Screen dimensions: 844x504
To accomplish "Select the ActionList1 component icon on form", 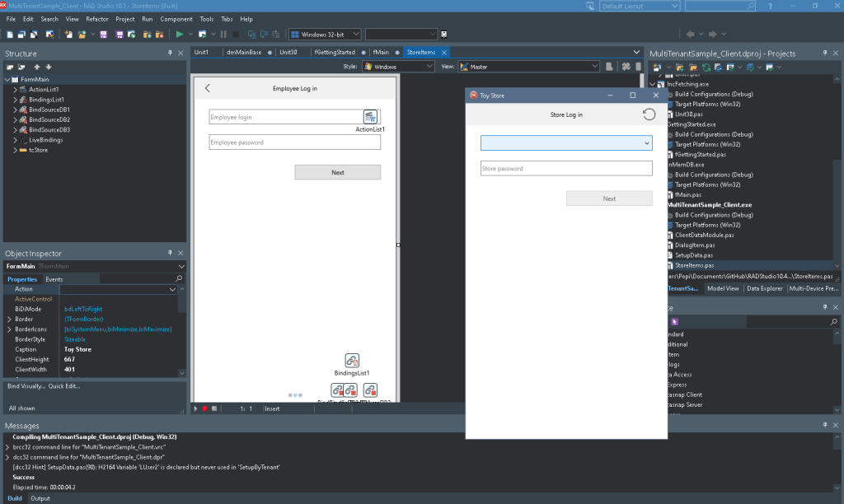I will (370, 117).
